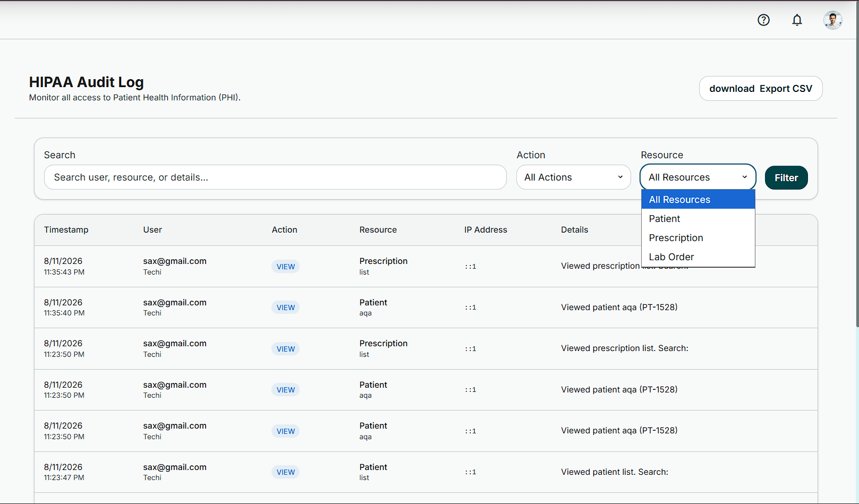Click sax@gmail.com in 11:35:43 PM row

[x=175, y=261]
